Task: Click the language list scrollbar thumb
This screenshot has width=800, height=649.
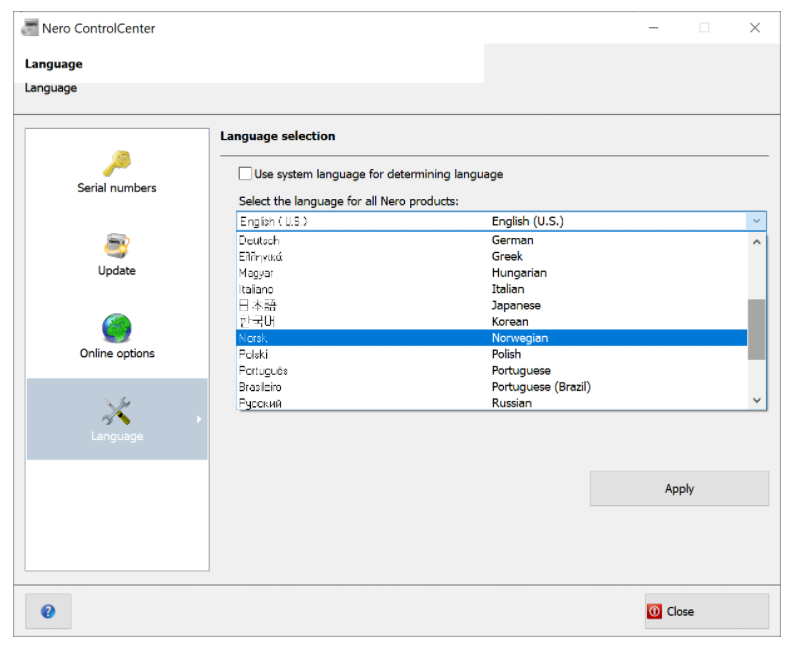Action: coord(756,329)
